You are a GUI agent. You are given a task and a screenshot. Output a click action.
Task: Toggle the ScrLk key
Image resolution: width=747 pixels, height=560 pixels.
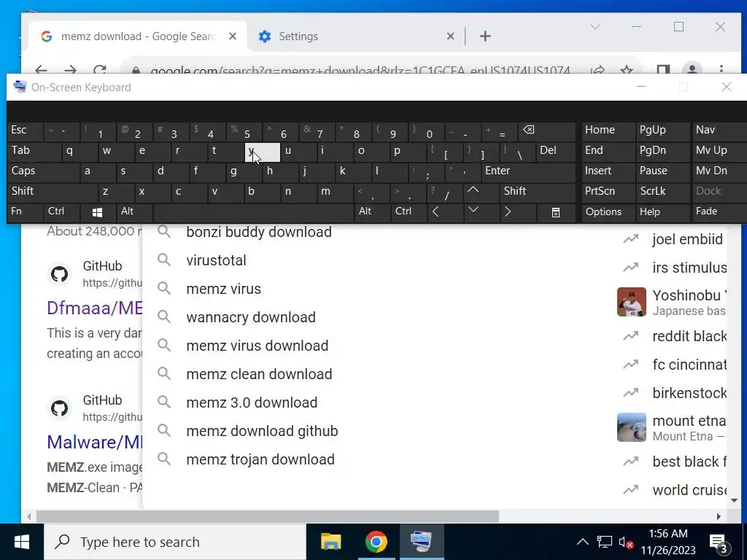tap(662, 192)
